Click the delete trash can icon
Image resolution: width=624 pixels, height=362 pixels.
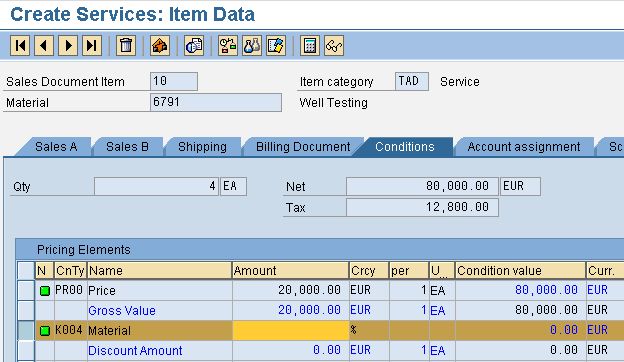coord(126,46)
